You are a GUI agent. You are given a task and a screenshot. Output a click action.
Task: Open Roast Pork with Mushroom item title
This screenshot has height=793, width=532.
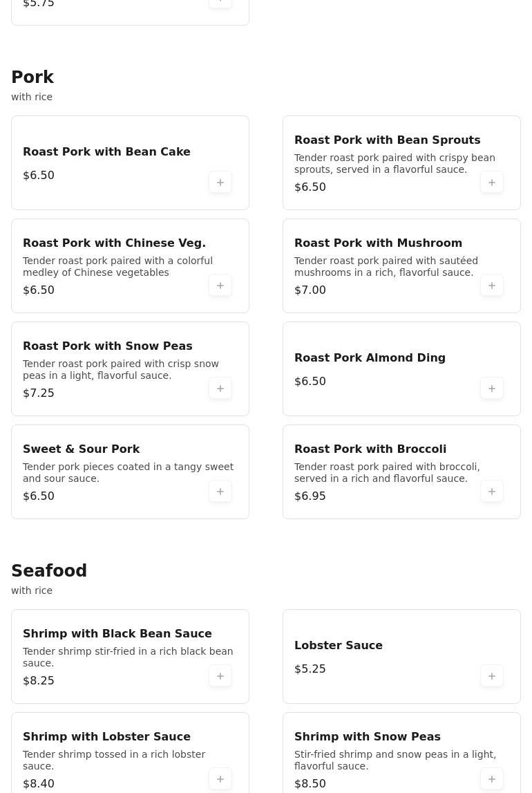pyautogui.click(x=378, y=243)
